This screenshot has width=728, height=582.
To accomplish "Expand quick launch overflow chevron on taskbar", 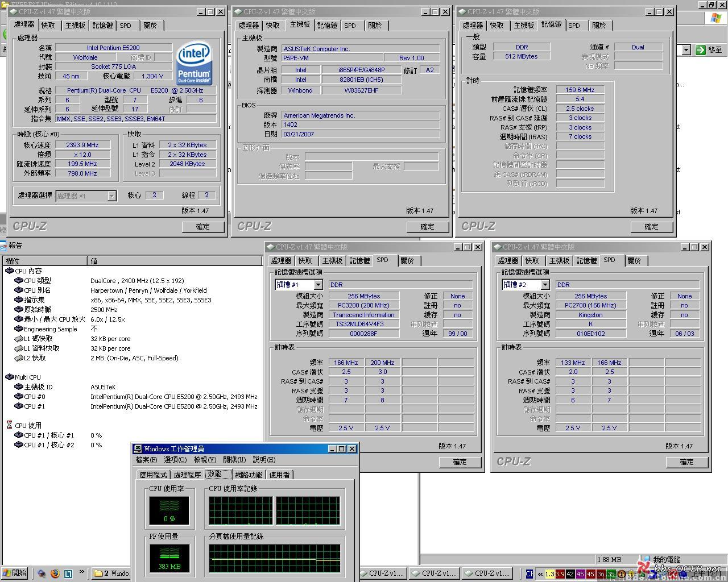I will 82,572.
